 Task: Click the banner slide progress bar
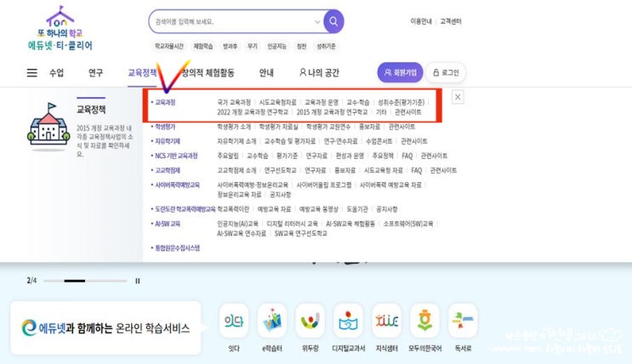(85, 281)
